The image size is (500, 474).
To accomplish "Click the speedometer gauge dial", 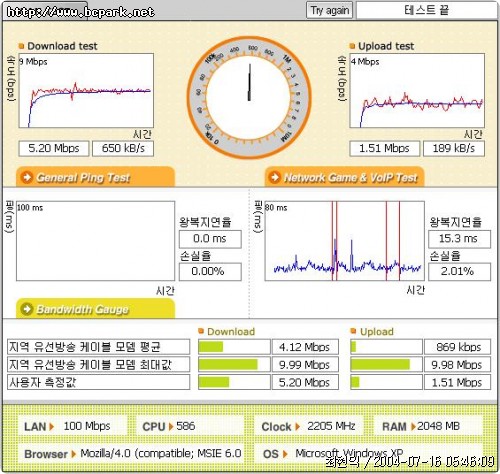I will click(249, 97).
